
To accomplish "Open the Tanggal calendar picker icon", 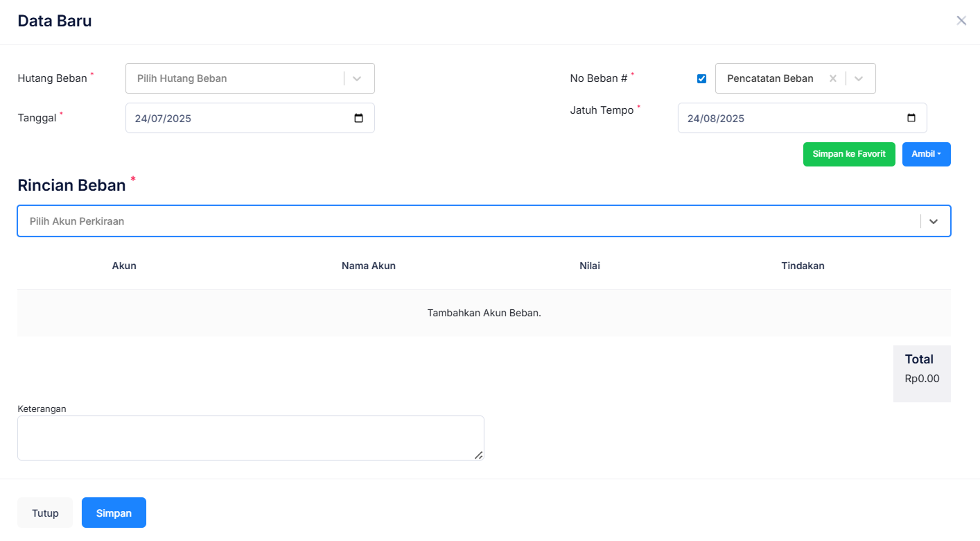I will 358,118.
